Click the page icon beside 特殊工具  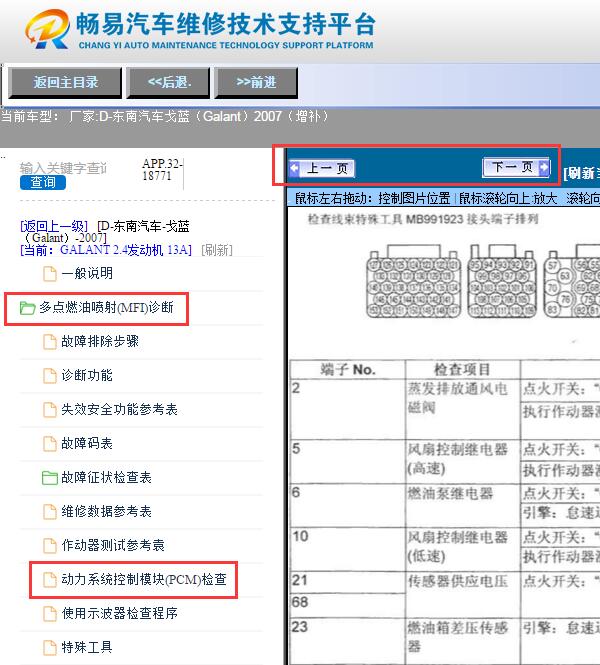50,647
